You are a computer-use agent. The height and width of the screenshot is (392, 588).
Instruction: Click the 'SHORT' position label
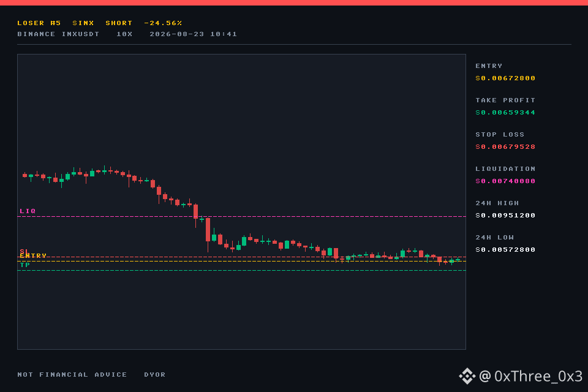pos(119,23)
